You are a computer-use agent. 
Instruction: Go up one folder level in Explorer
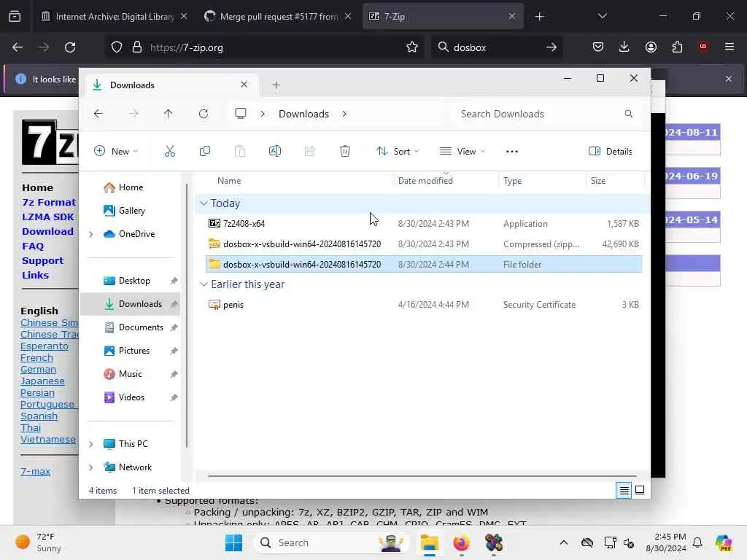click(169, 114)
